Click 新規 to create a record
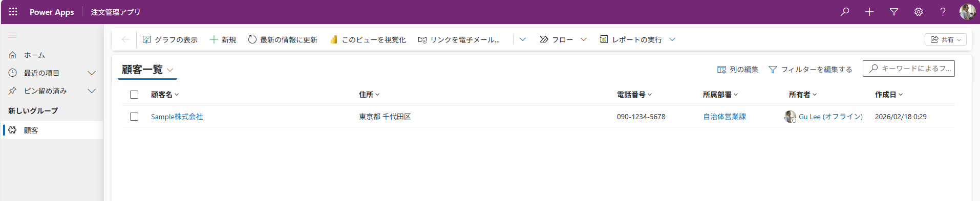This screenshot has width=980, height=201. [223, 39]
